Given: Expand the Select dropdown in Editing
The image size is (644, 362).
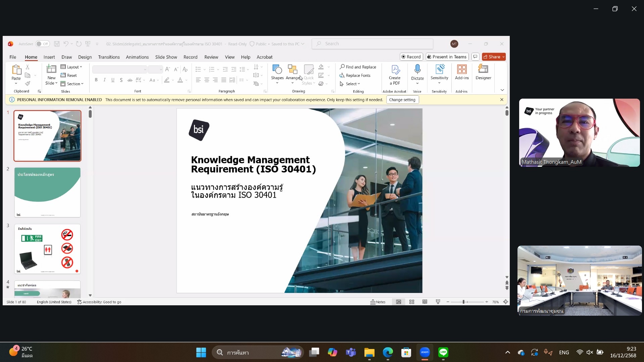Looking at the screenshot, I should [x=350, y=84].
